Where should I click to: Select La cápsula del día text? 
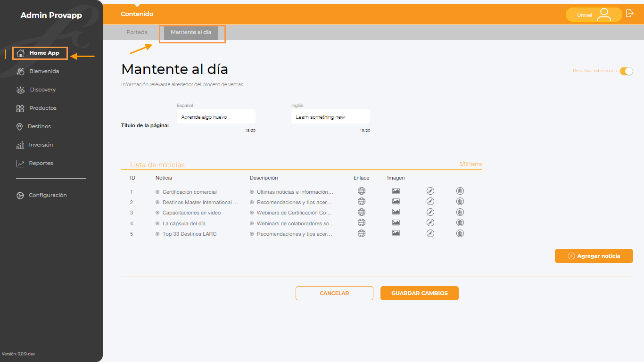point(184,223)
